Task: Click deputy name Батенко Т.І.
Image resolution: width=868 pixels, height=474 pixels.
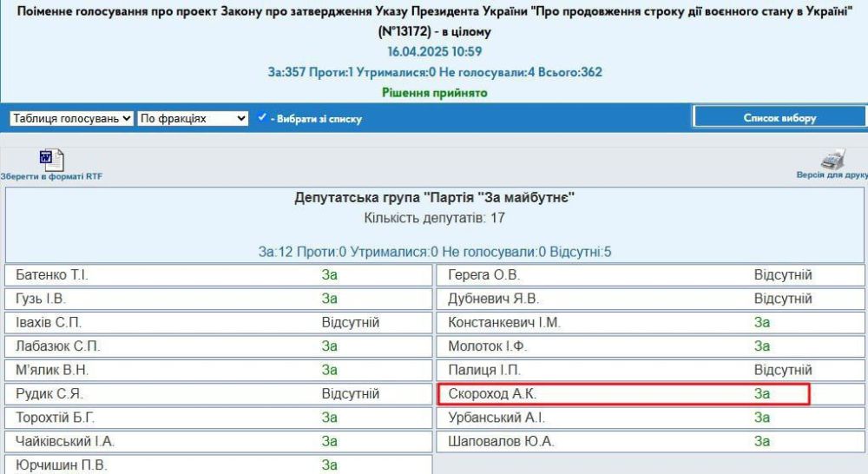Action: click(x=52, y=275)
